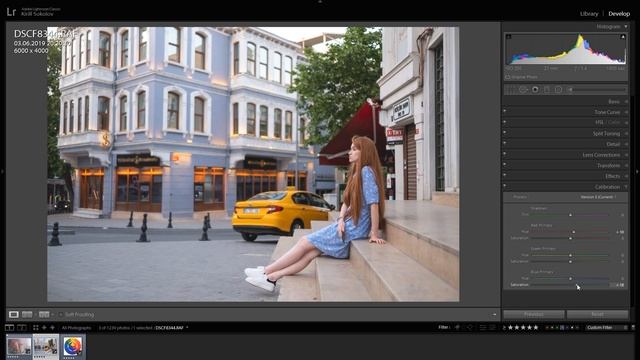
Task: Open Grid view from filmstrip bar
Action: [x=36, y=327]
